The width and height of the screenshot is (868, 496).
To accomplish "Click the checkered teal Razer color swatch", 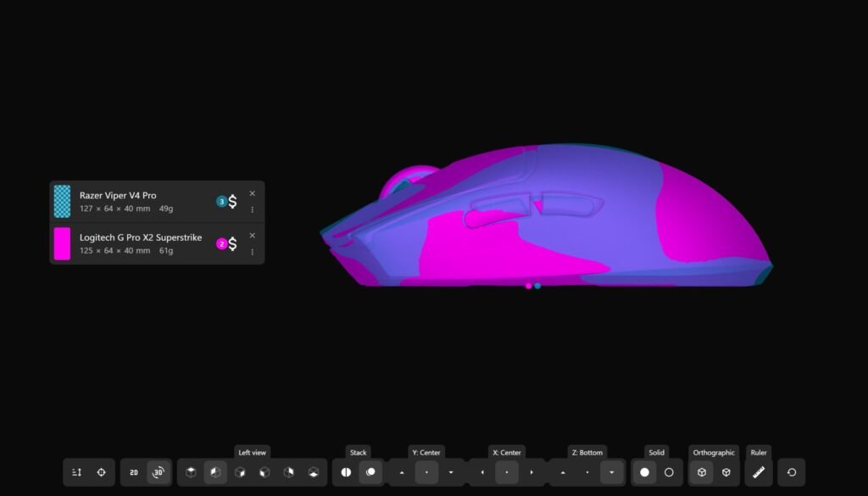I will point(63,201).
